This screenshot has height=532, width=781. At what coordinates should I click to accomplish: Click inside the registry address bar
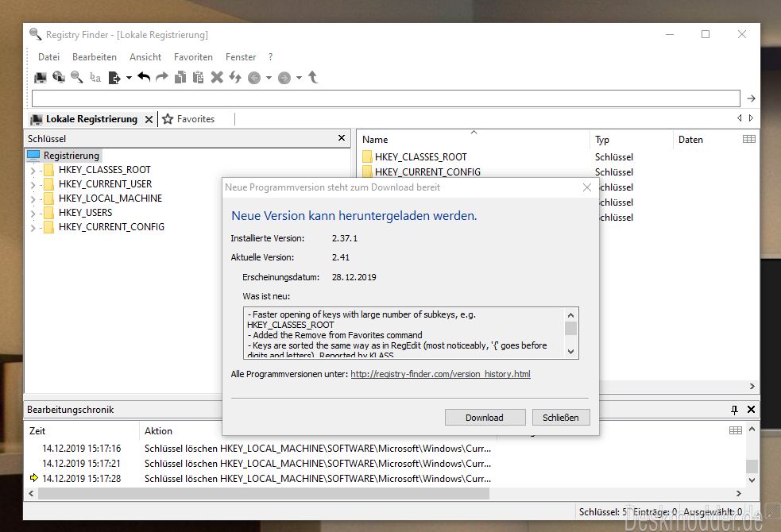(386, 98)
